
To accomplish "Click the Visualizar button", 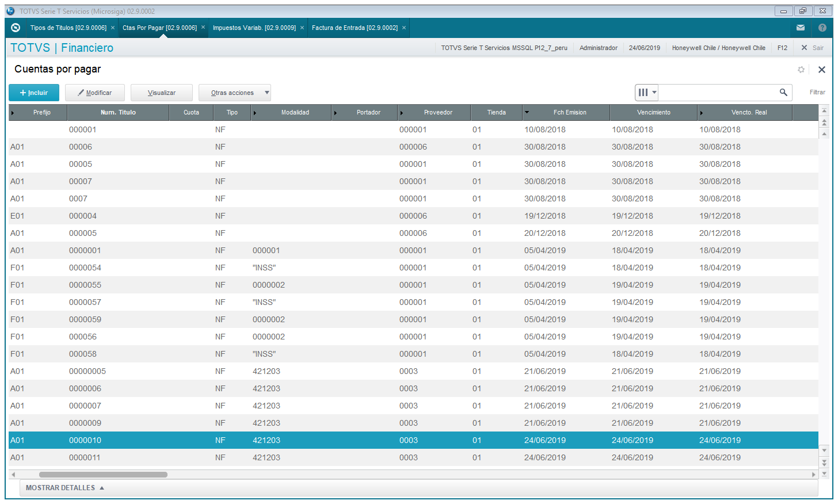I will pyautogui.click(x=162, y=93).
